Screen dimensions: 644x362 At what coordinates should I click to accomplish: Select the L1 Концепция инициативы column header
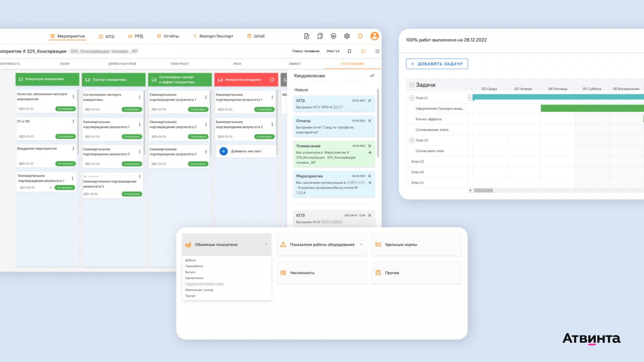(47, 79)
